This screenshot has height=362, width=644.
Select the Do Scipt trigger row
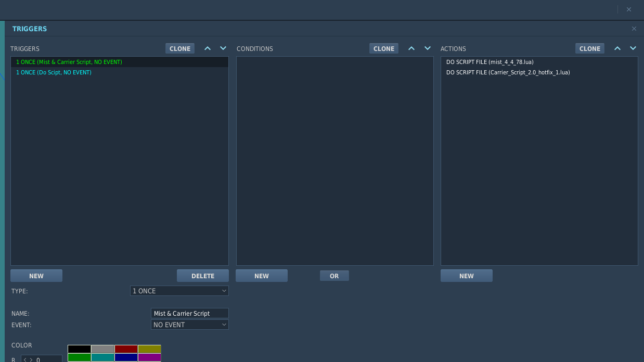tap(120, 72)
